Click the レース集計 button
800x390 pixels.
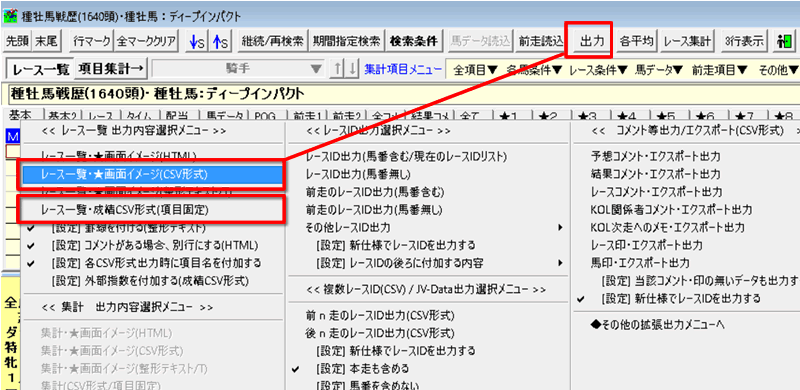[x=687, y=41]
